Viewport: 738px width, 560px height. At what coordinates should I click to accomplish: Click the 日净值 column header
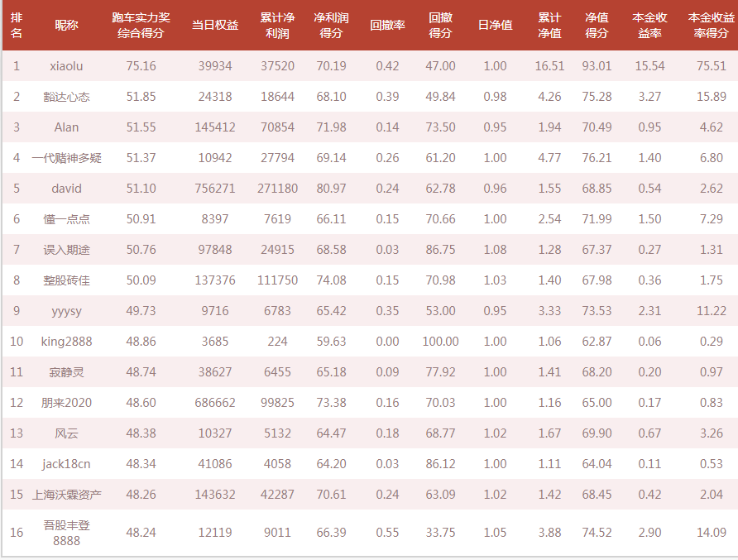click(495, 26)
